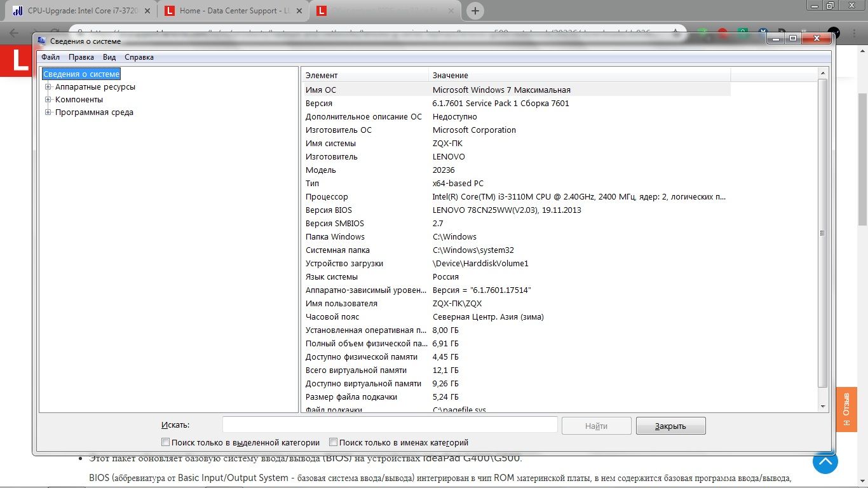Select the Язык системы row

[x=515, y=276]
